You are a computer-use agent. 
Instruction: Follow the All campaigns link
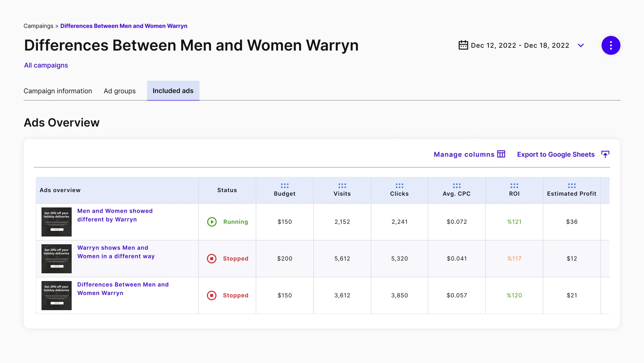click(46, 65)
